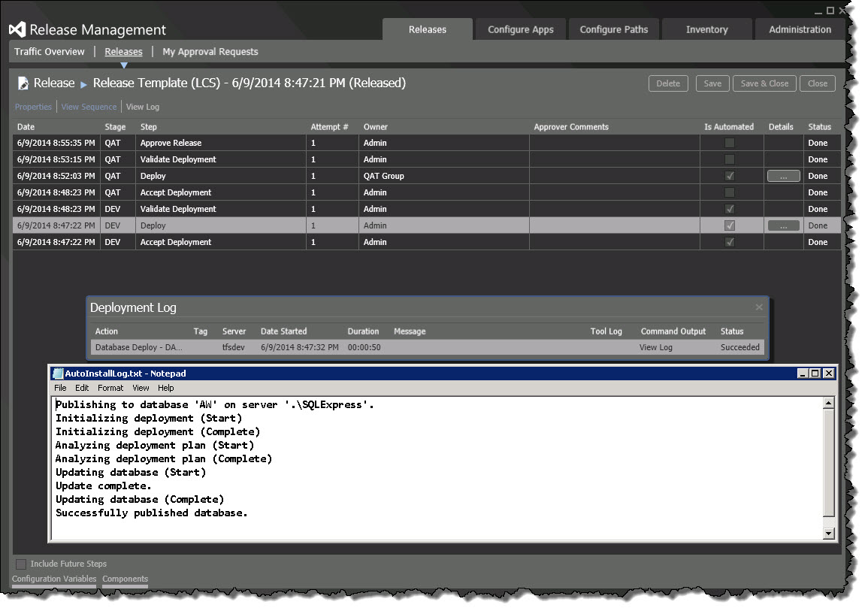Go to the View Sequence link
This screenshot has width=868, height=611.
(x=89, y=107)
